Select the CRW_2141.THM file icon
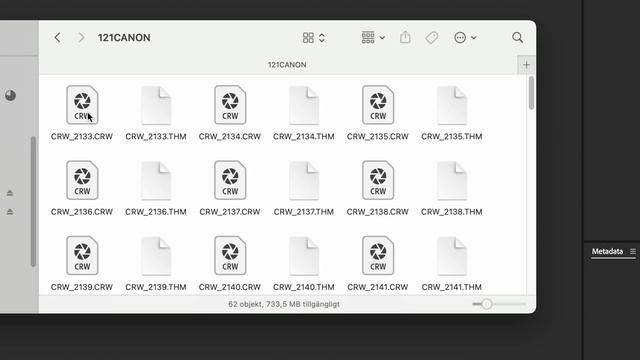Viewport: 640px width, 360px height. point(452,256)
